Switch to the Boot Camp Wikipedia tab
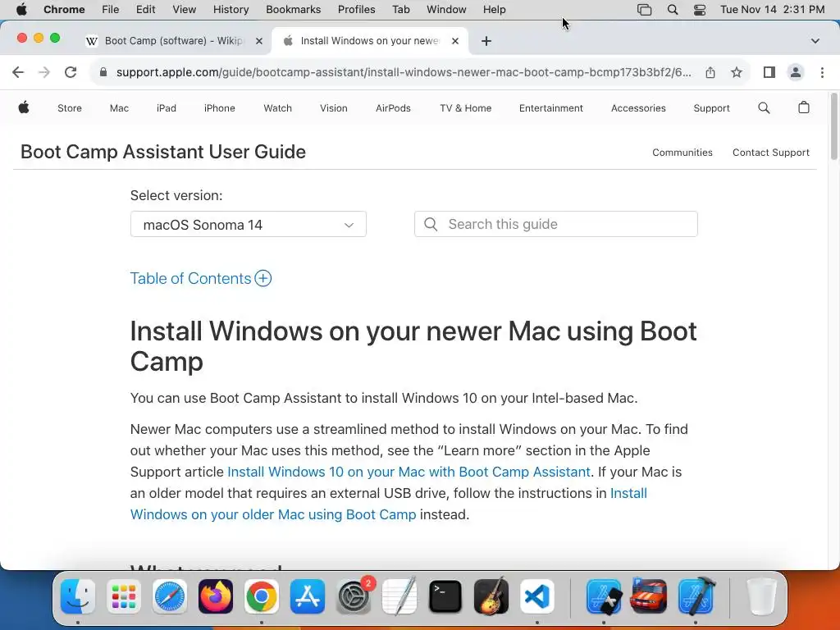This screenshot has height=630, width=840. coord(174,41)
